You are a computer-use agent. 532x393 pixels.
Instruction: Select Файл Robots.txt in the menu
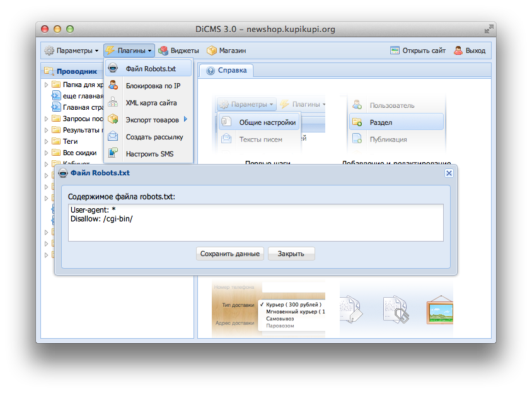pyautogui.click(x=149, y=69)
